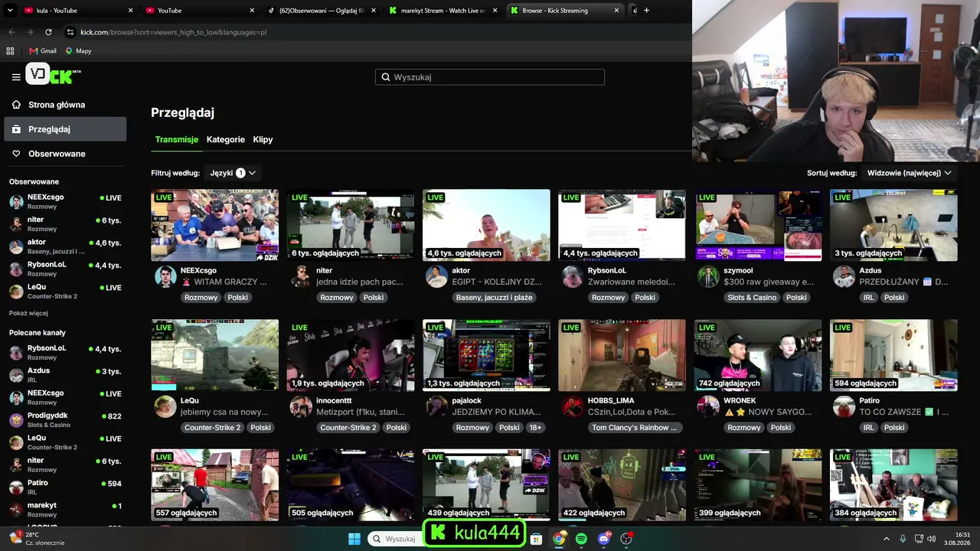Click the WRONEK channel avatar

[708, 406]
